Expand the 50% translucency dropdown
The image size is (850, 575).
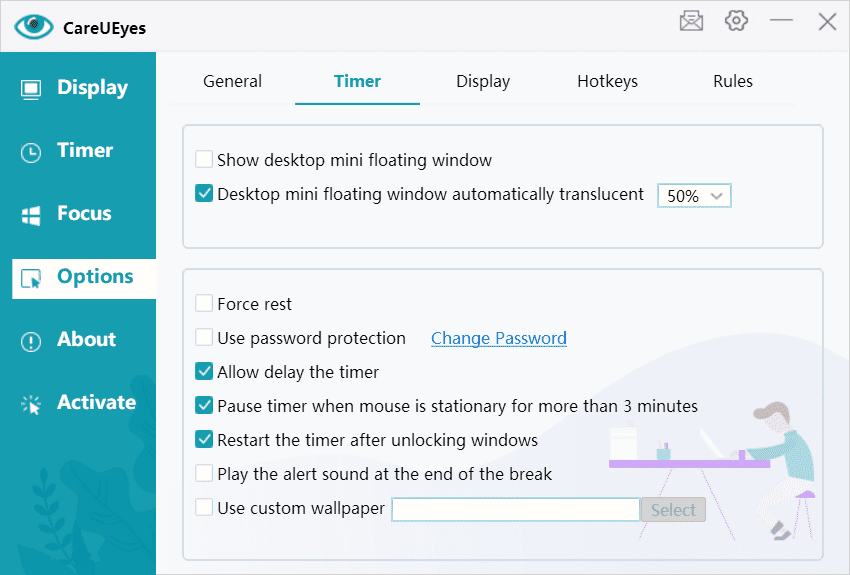[694, 196]
